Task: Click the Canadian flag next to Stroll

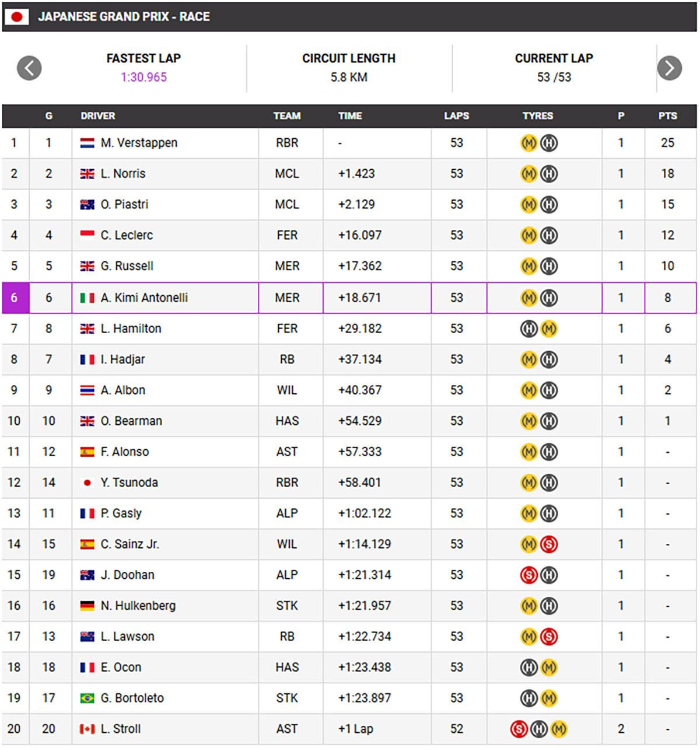Action: click(87, 729)
